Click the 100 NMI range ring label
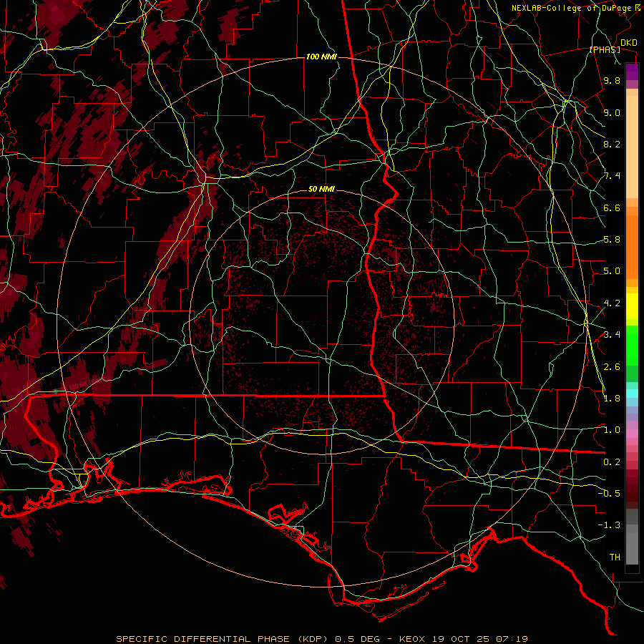 [321, 57]
